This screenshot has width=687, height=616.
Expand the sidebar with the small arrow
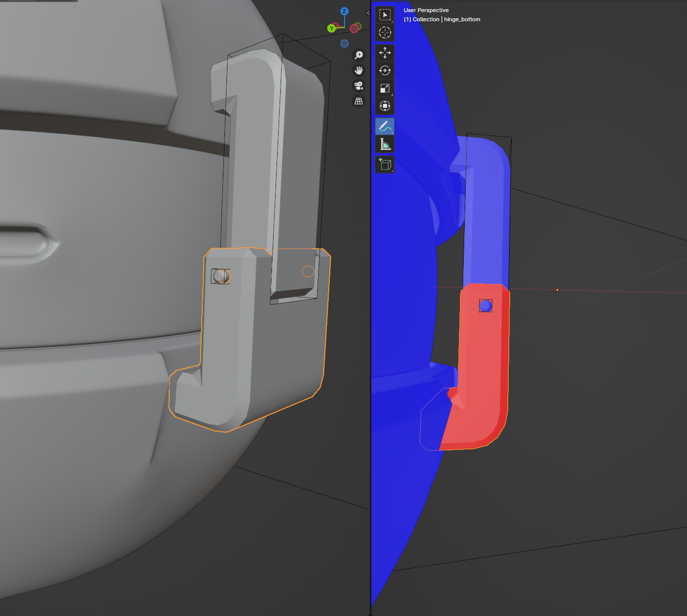(368, 13)
